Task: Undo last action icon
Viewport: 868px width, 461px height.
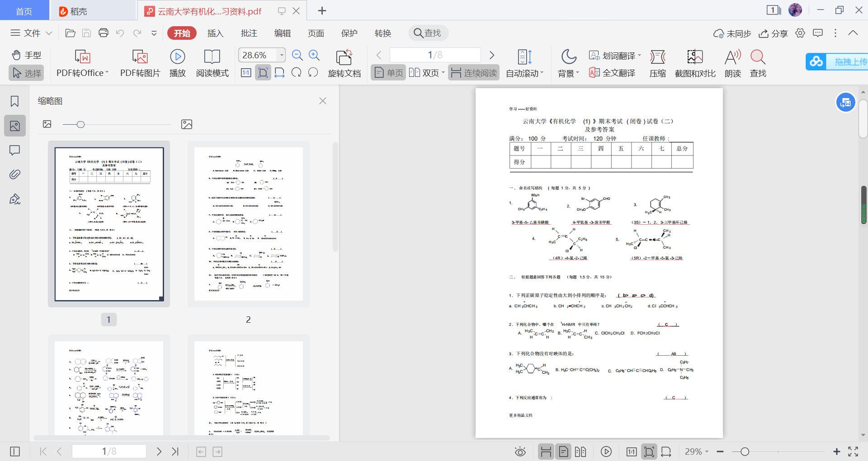Action: (120, 33)
